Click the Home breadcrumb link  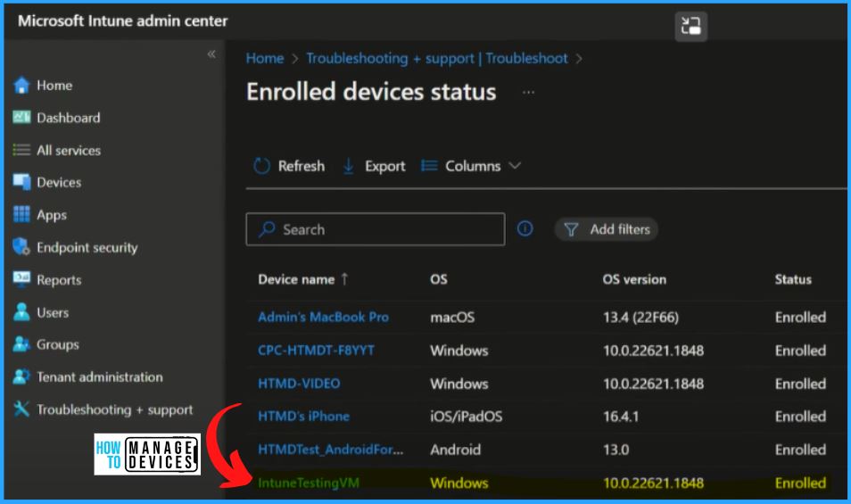[265, 58]
